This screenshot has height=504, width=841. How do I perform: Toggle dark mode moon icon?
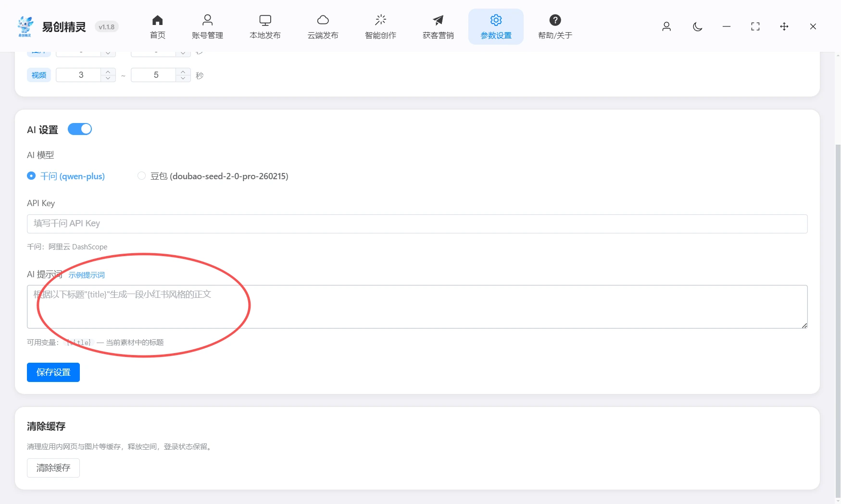698,26
